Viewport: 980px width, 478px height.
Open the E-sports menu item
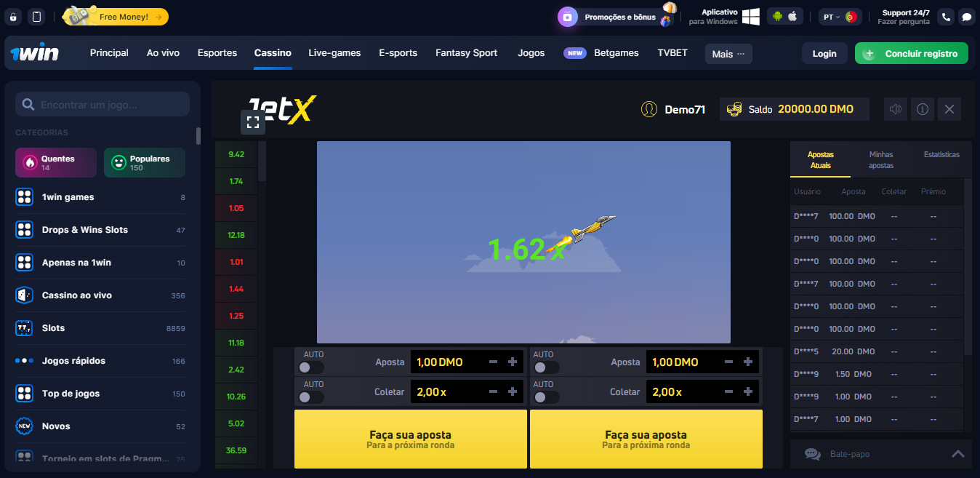coord(398,53)
